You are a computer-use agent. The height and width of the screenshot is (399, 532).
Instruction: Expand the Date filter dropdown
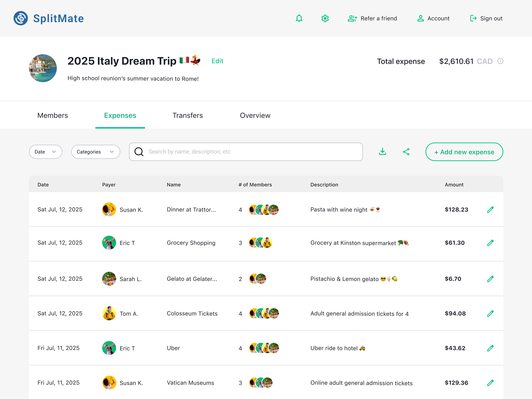point(45,152)
